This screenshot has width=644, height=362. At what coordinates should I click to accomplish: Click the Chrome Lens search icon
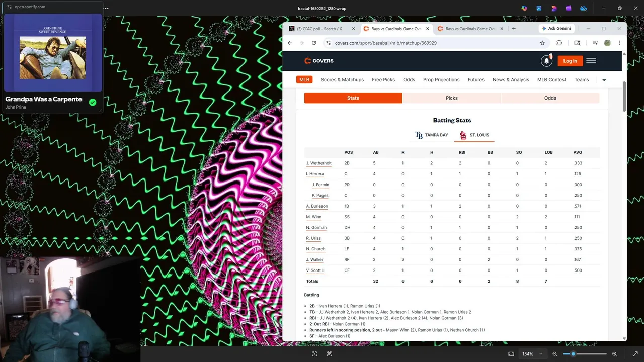(577, 43)
